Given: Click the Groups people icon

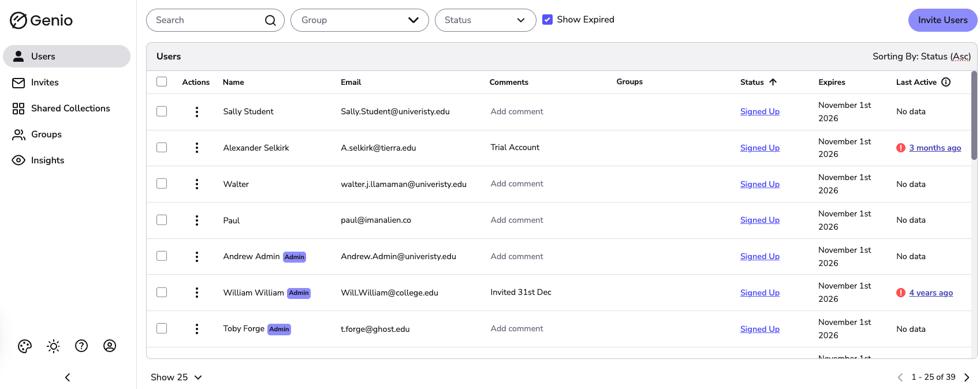Looking at the screenshot, I should (x=18, y=134).
